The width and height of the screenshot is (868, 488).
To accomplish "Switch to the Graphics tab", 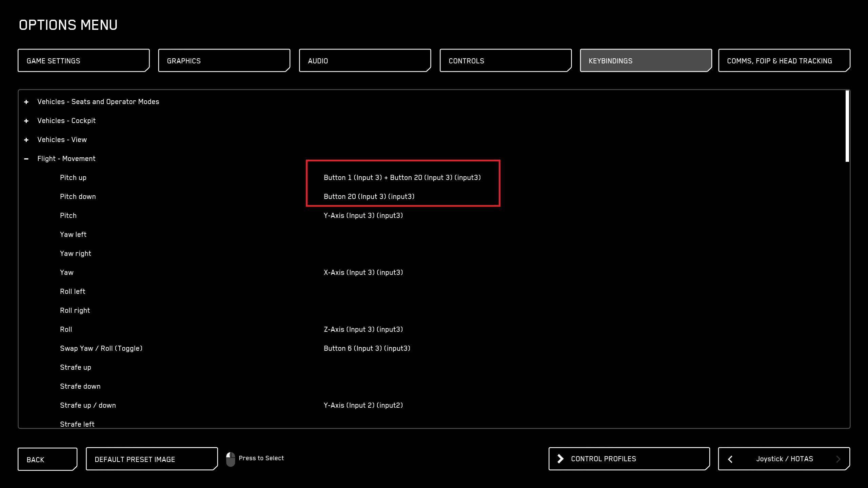I will click(223, 61).
